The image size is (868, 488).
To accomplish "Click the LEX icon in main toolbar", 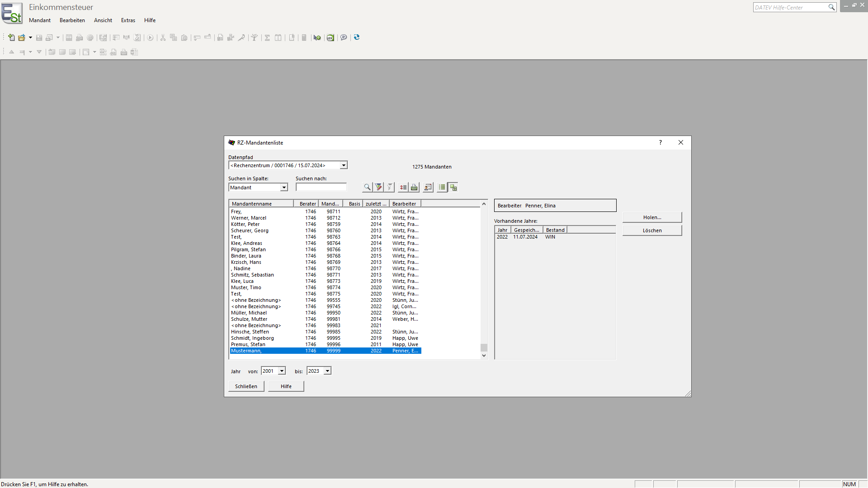I will click(330, 38).
